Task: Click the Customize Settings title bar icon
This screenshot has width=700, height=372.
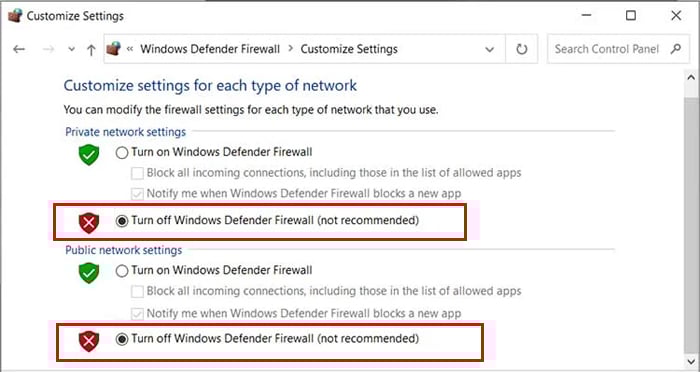Action: (15, 16)
